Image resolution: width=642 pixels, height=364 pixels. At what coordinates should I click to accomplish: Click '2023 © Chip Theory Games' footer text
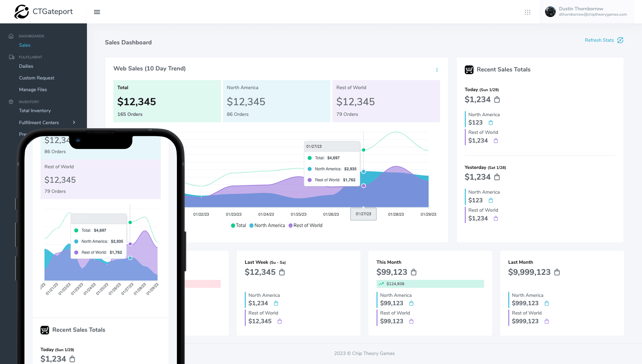coord(364,353)
